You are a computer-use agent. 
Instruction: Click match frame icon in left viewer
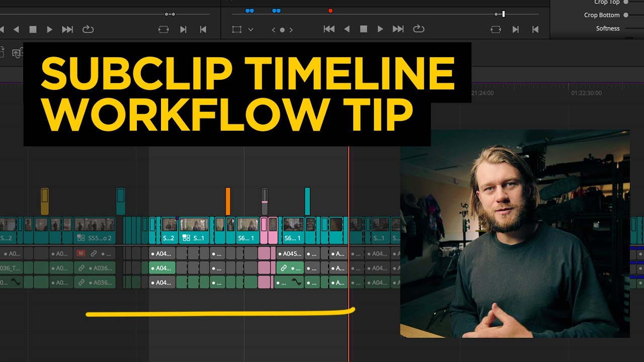pos(163,30)
